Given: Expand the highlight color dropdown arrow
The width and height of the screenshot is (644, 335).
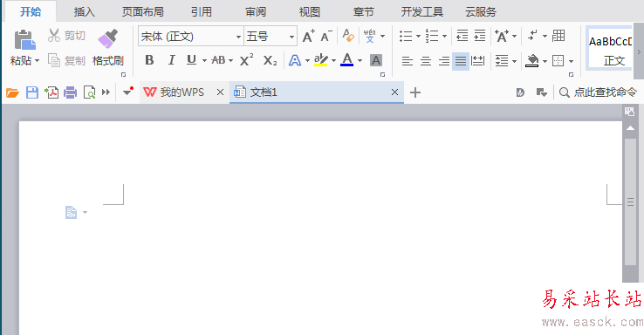Looking at the screenshot, I should coord(333,61).
